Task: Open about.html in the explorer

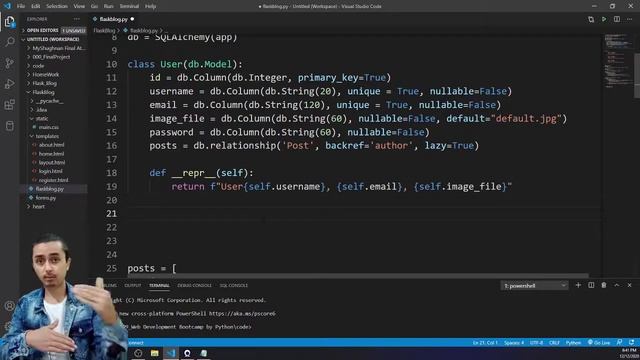Action: [51, 145]
